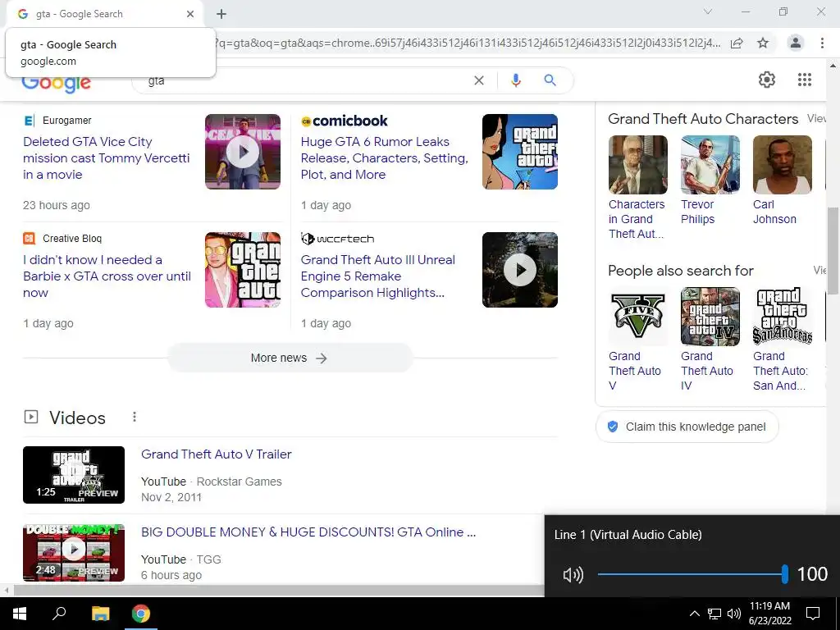
Task: Open the Chrome profile avatar icon
Action: [x=796, y=43]
